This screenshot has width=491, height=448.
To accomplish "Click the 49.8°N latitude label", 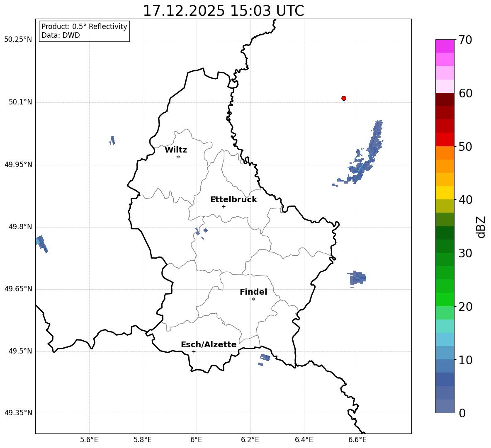I will pyautogui.click(x=20, y=227).
